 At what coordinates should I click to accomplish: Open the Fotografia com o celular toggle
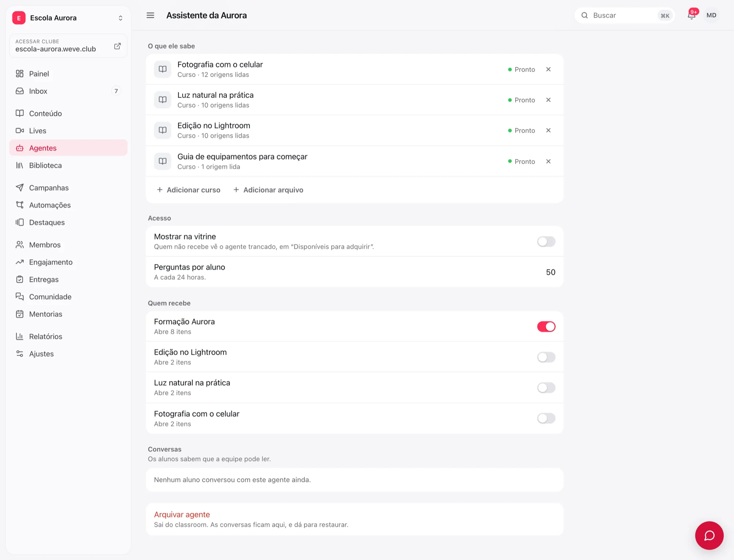click(x=546, y=418)
